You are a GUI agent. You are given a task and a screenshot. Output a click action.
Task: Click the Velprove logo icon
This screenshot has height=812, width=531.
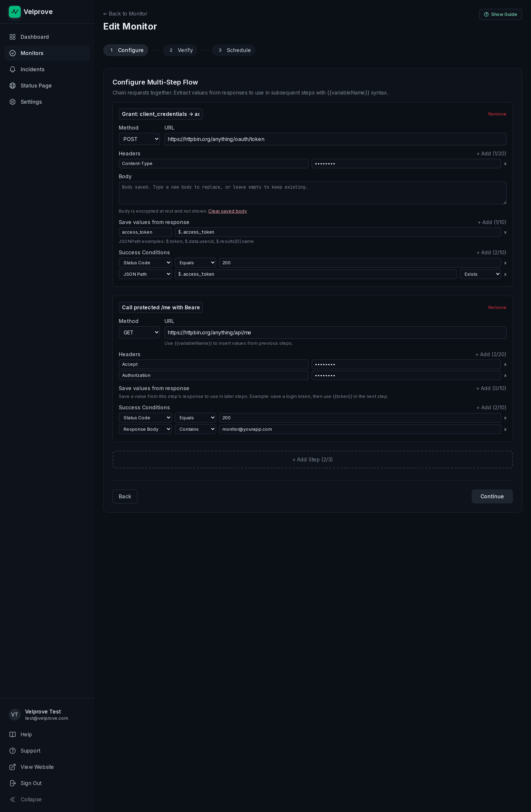[x=15, y=12]
